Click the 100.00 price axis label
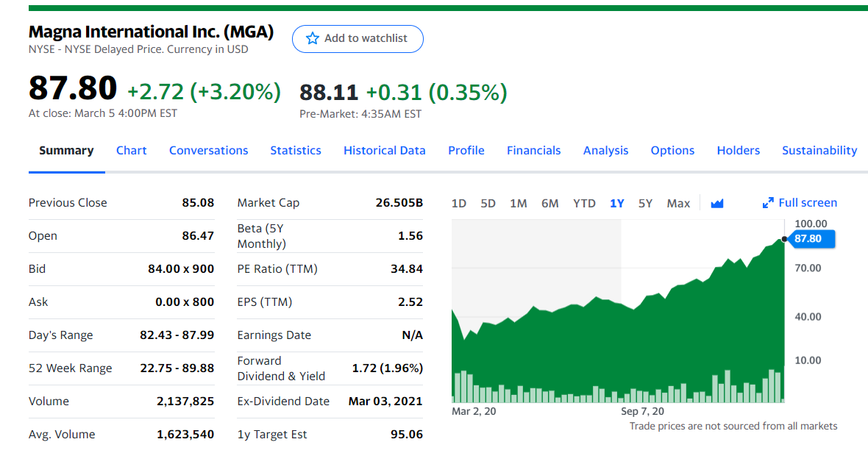 811,224
